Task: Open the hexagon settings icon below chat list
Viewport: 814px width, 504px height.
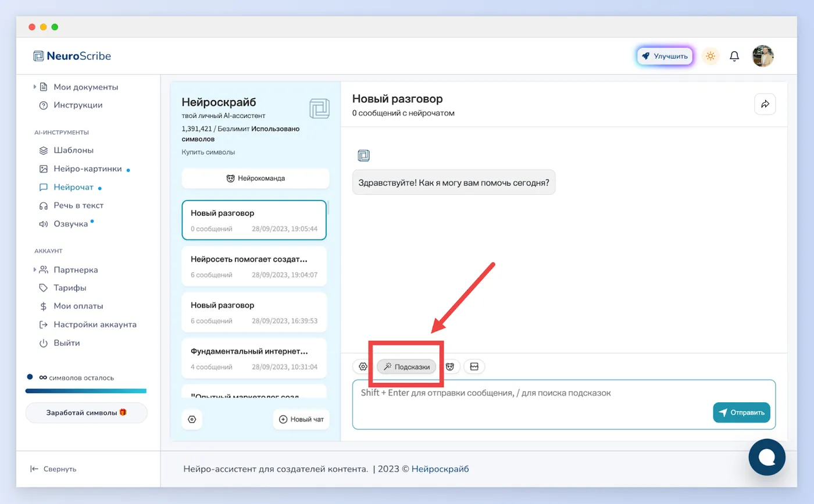Action: coord(192,419)
